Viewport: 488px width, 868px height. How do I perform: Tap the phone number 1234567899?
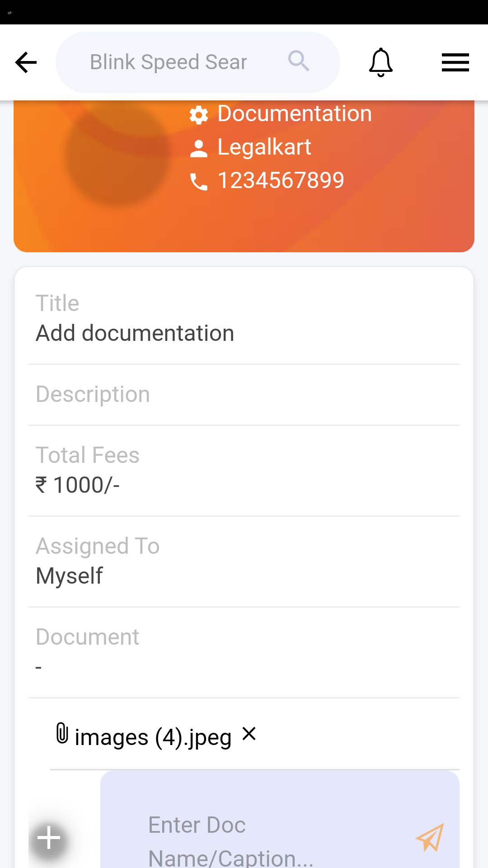click(281, 180)
